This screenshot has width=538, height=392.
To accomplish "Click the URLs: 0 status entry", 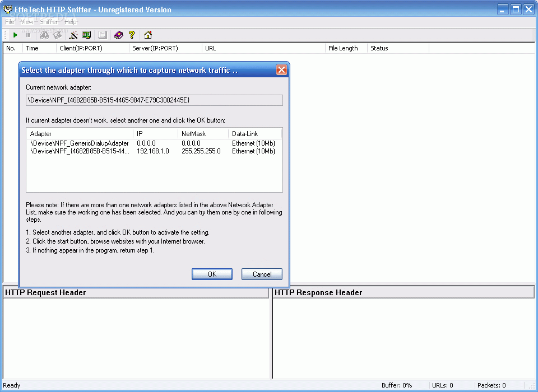I will tap(443, 385).
